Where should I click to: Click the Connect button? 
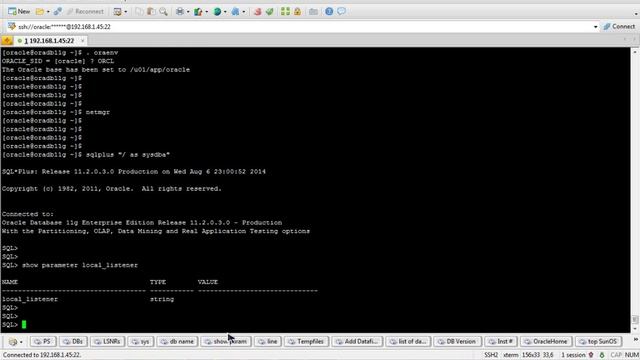click(619, 27)
